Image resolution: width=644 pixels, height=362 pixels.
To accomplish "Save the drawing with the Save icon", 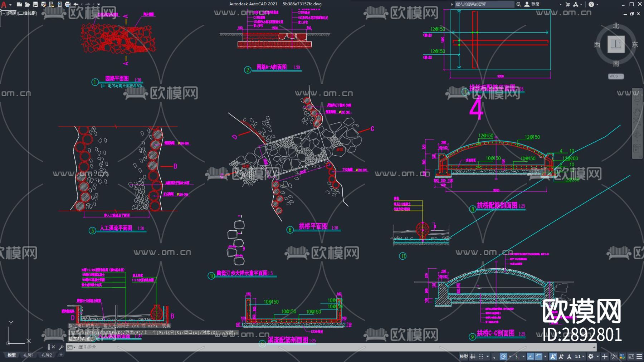I will pos(35,4).
